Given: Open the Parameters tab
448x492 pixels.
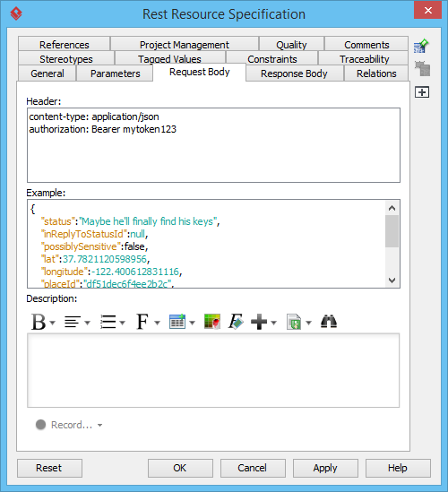Looking at the screenshot, I should point(116,73).
